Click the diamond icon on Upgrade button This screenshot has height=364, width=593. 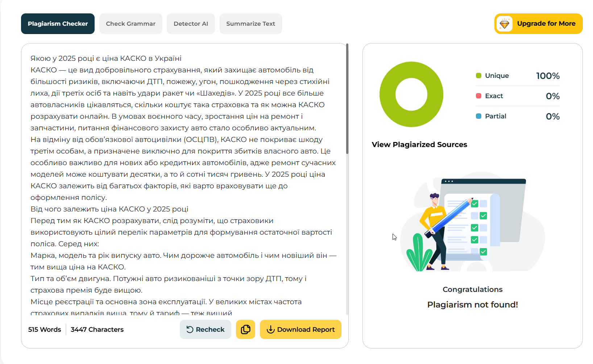pos(504,24)
